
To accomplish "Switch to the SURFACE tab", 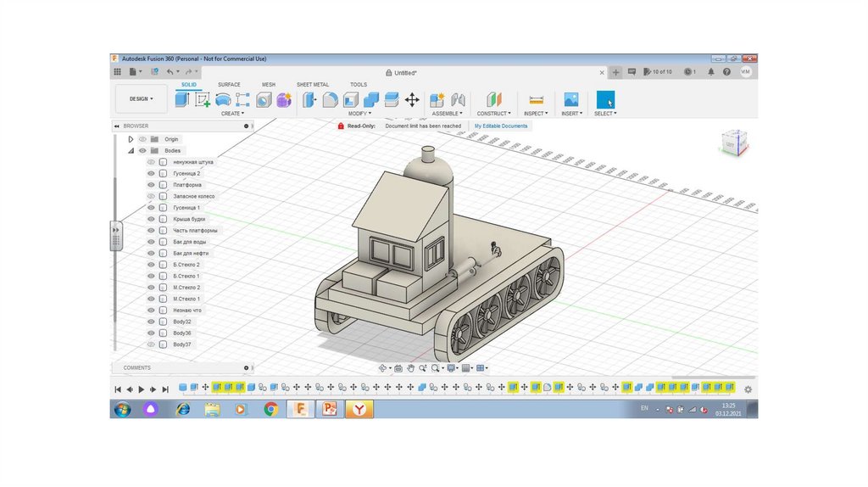I will click(229, 85).
